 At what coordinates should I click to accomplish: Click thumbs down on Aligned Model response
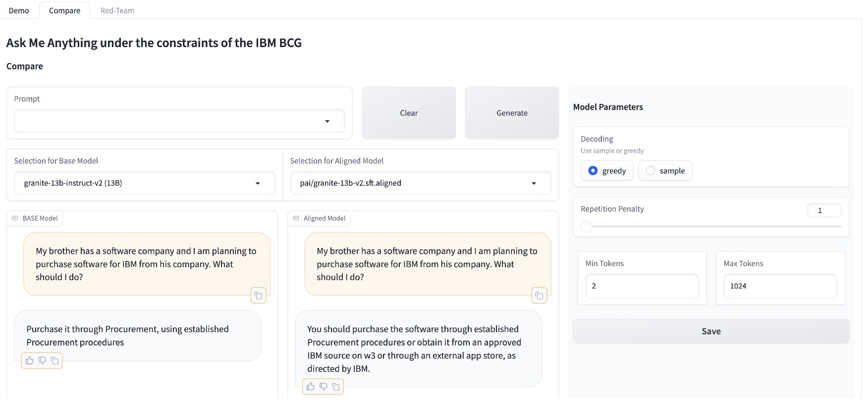point(323,387)
